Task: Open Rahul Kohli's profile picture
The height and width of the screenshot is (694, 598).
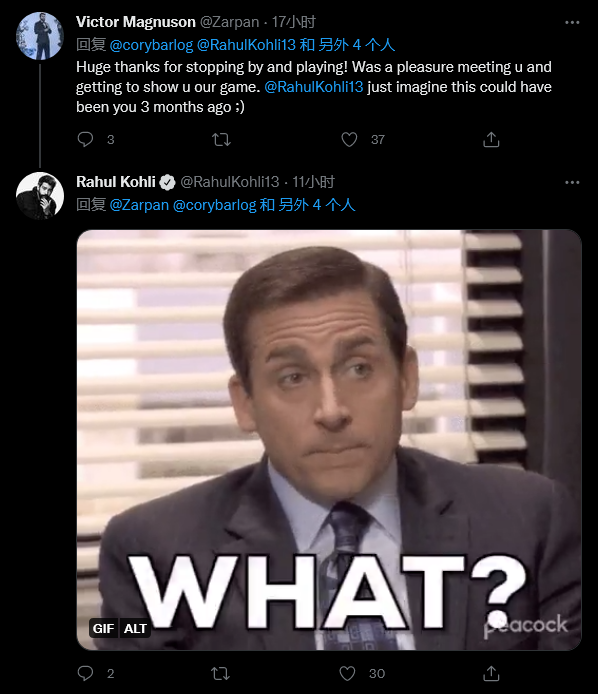Action: click(40, 196)
